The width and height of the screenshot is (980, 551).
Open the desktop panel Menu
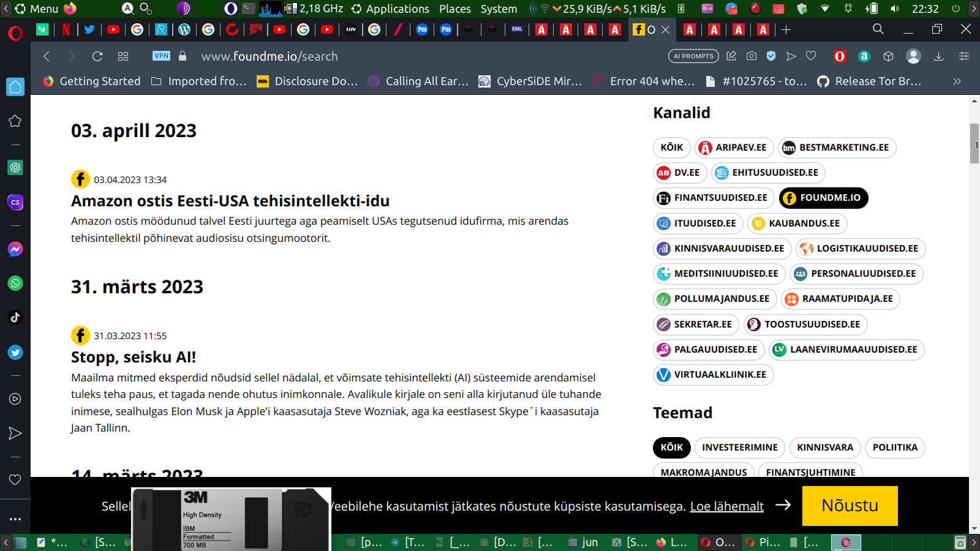[37, 9]
